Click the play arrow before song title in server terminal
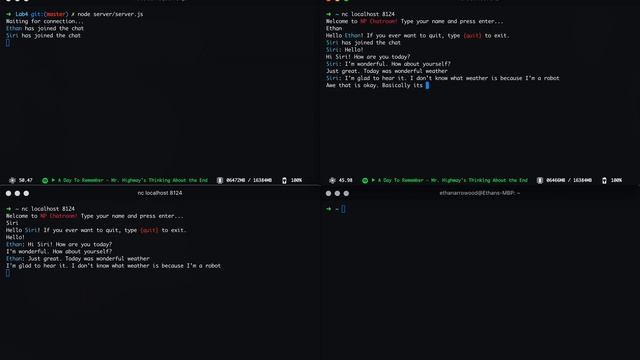Viewport: 640px width, 360px height. coord(53,180)
